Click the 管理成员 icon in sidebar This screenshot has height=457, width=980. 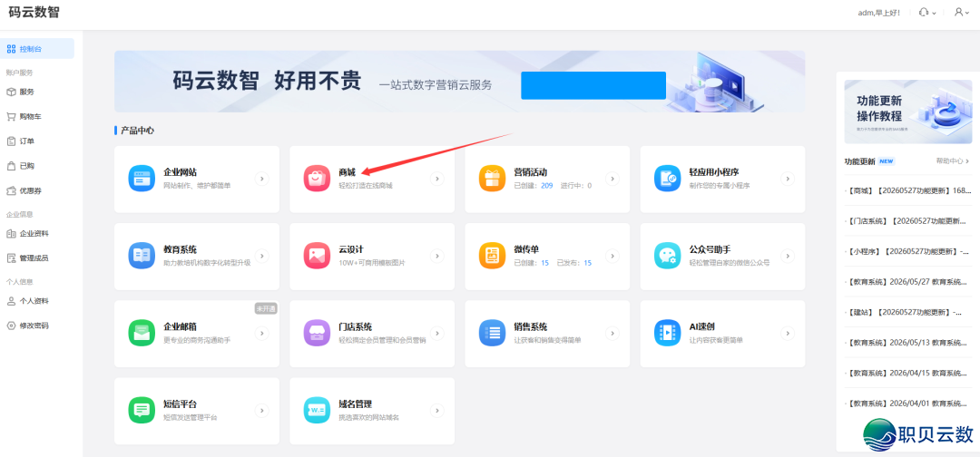click(x=11, y=258)
